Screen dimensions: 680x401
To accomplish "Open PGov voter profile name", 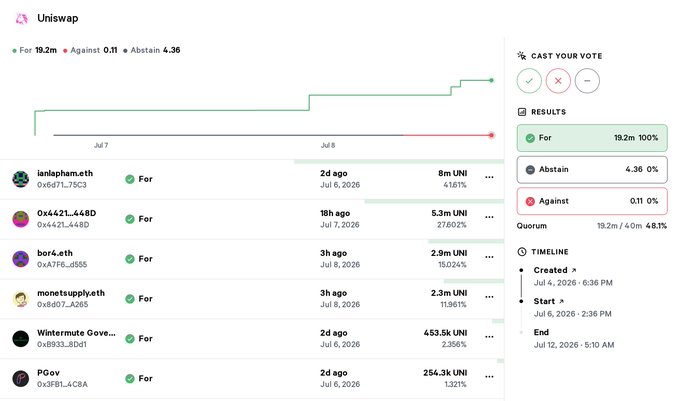I will [48, 373].
